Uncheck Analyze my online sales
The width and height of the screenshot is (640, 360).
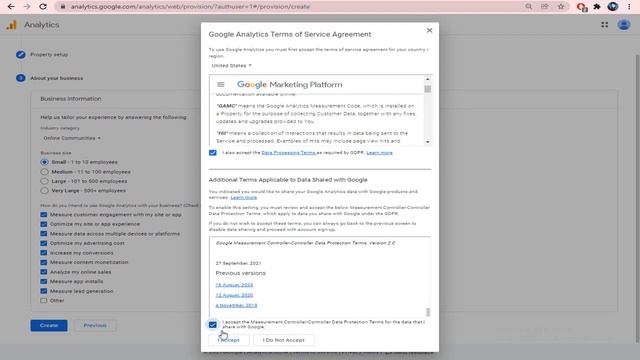tap(44, 272)
